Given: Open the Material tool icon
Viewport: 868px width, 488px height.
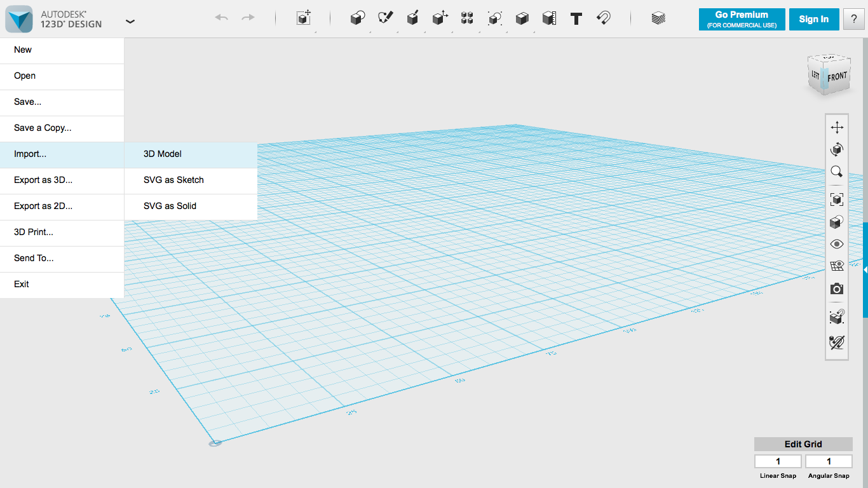Looking at the screenshot, I should coord(658,18).
